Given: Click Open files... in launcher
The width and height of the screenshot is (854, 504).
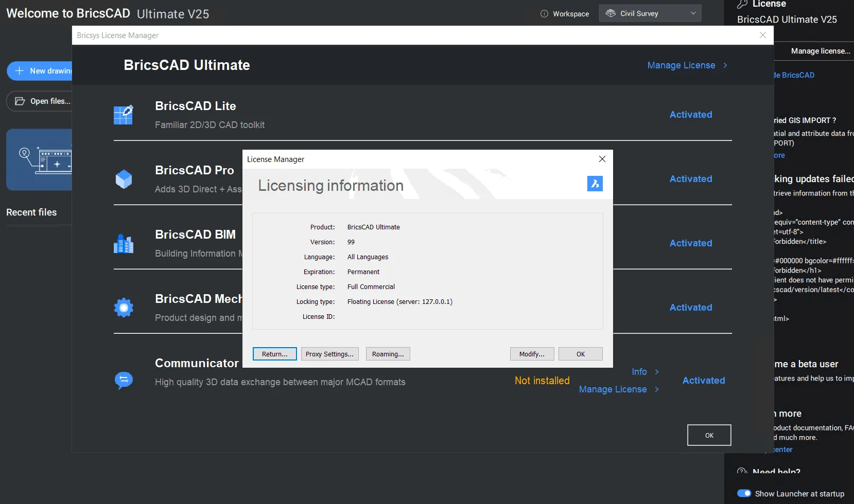Looking at the screenshot, I should tap(39, 101).
